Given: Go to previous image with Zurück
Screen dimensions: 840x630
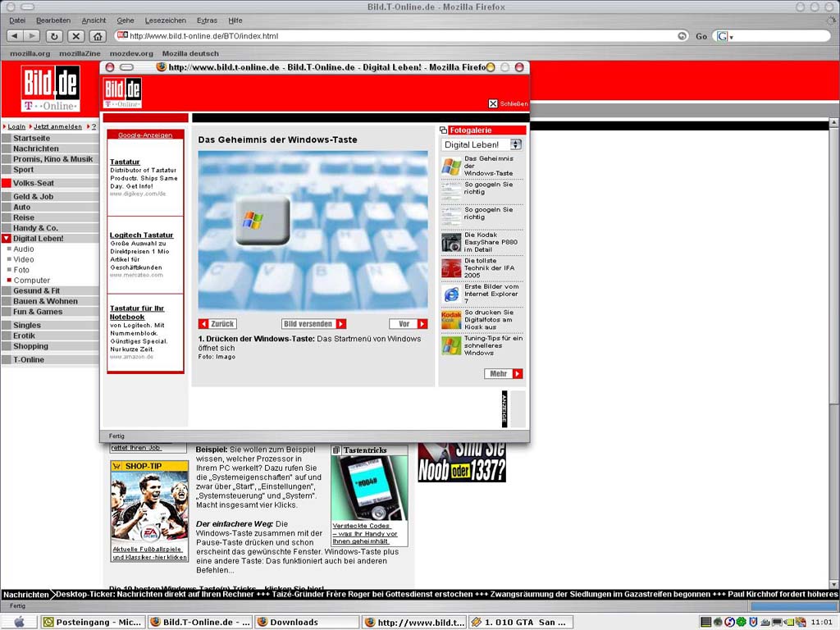Looking at the screenshot, I should [x=217, y=323].
